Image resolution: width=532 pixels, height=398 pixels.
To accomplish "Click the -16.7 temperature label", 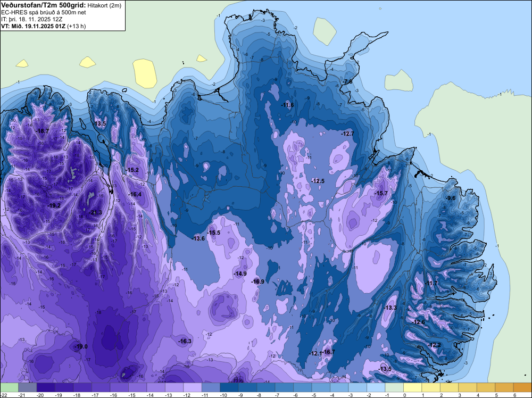I will [328, 352].
